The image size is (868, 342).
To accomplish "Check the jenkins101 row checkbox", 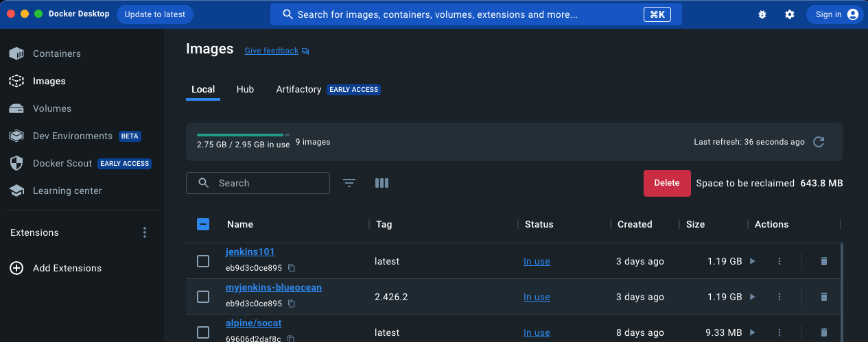I will 203,261.
